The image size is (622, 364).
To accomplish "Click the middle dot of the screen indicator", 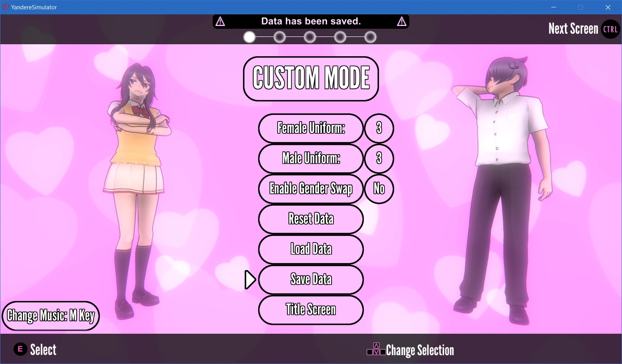I will 310,37.
